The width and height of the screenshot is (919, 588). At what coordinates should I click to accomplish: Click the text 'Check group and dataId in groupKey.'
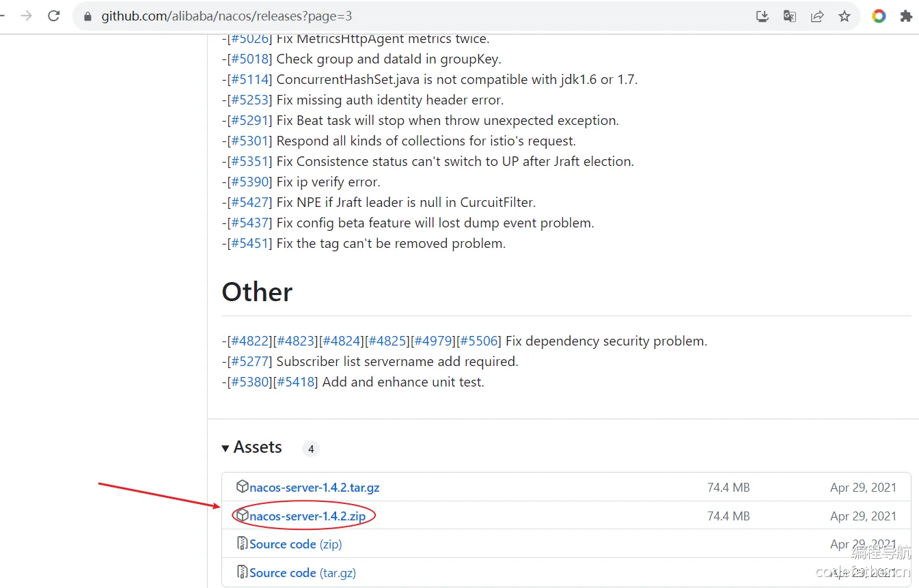(x=389, y=59)
